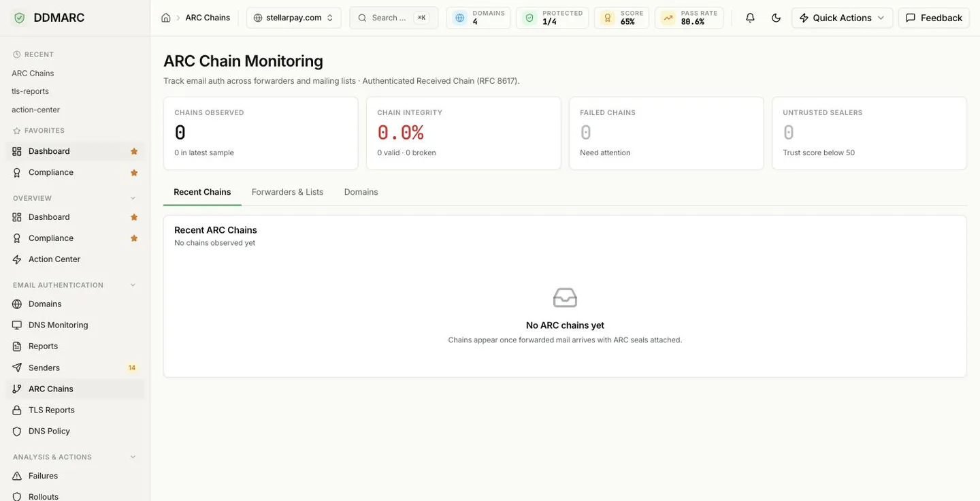The width and height of the screenshot is (980, 501).
Task: Click the ARC Chains breadcrumb text
Action: (x=208, y=18)
